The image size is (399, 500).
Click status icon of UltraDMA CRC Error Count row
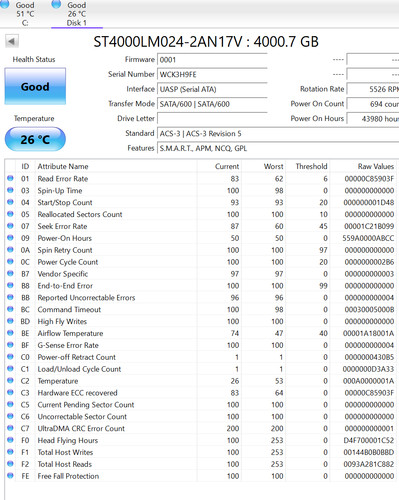click(x=10, y=428)
